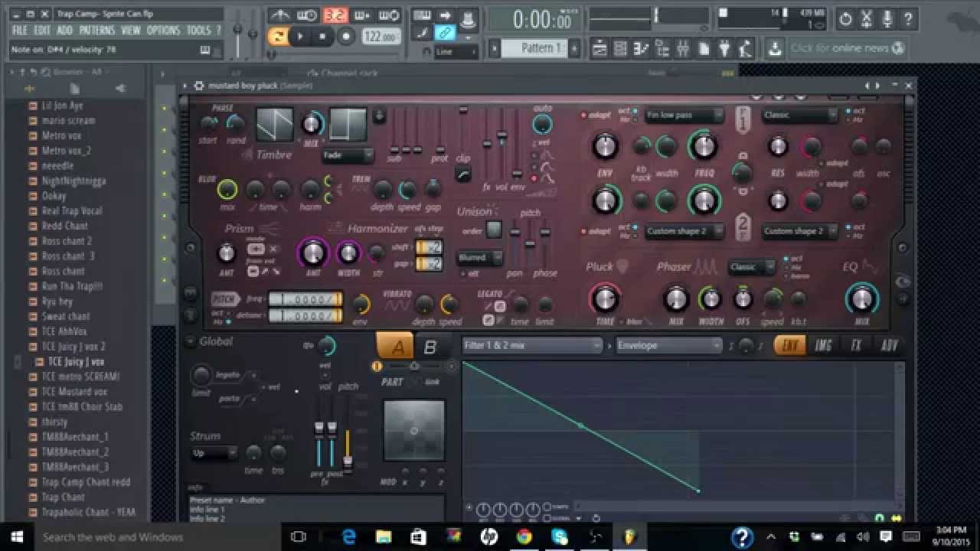980x551 pixels.
Task: Open the Mixer window icon
Action: coord(683,49)
